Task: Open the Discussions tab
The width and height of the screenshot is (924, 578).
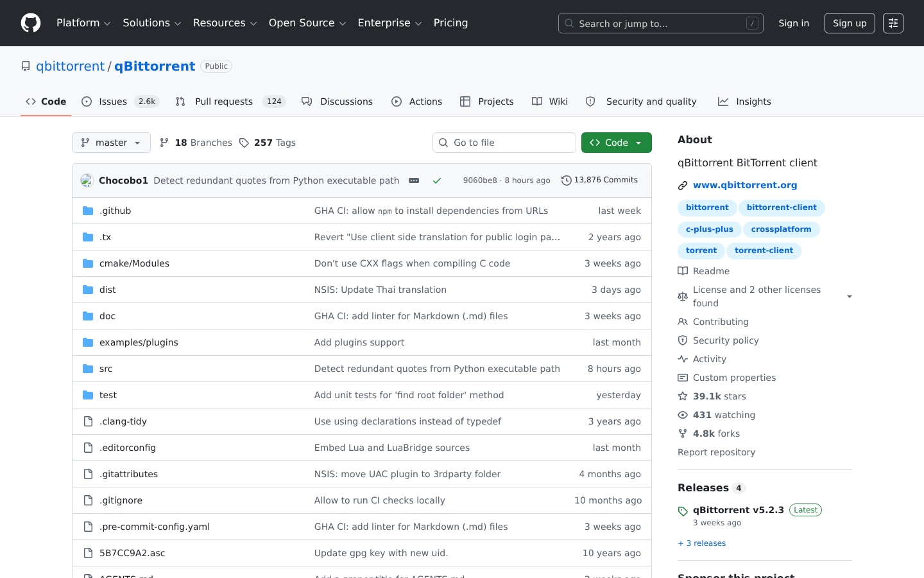Action: click(x=337, y=101)
